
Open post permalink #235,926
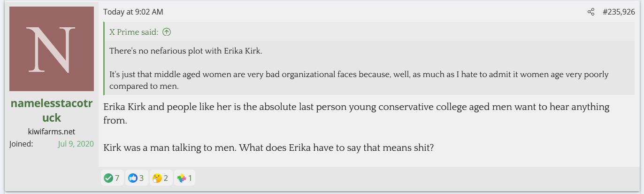(619, 12)
